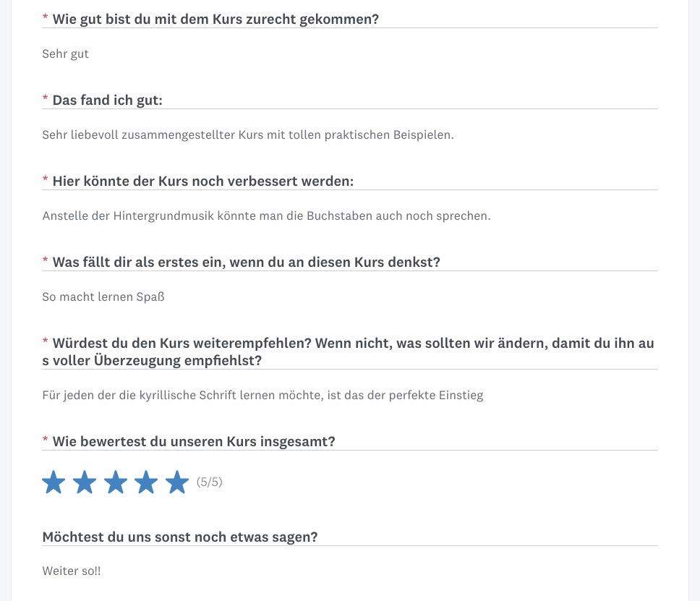Select the 'Weiter so!!' answer text

pyautogui.click(x=72, y=571)
